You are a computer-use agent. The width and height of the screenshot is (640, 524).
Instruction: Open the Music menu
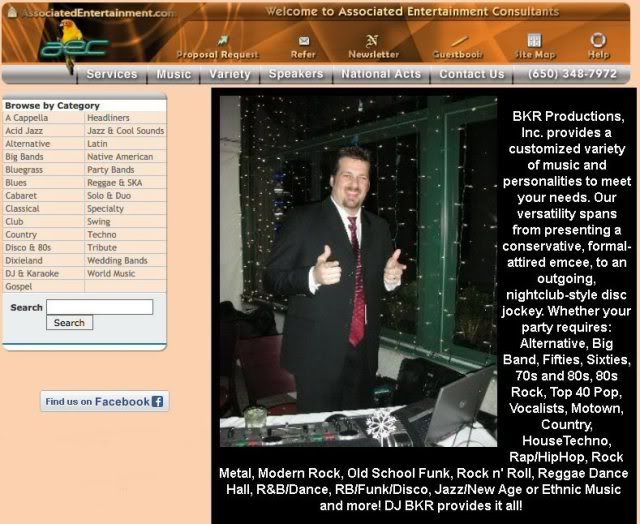[173, 74]
